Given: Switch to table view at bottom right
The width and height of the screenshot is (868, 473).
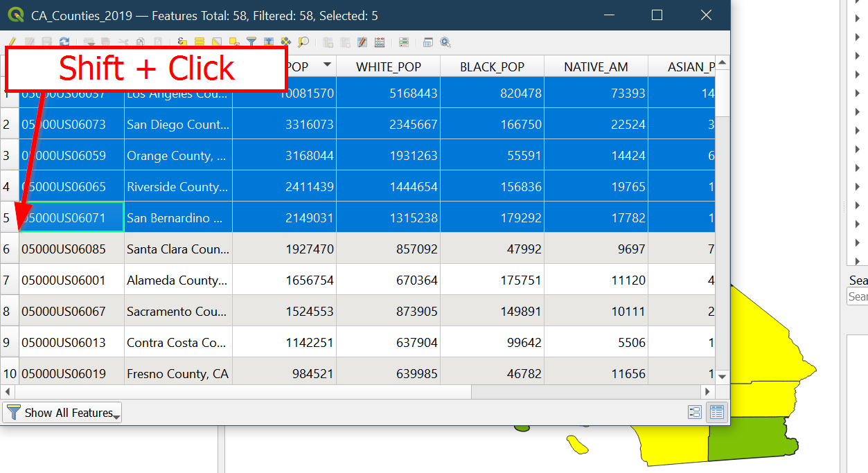Looking at the screenshot, I should pos(716,413).
